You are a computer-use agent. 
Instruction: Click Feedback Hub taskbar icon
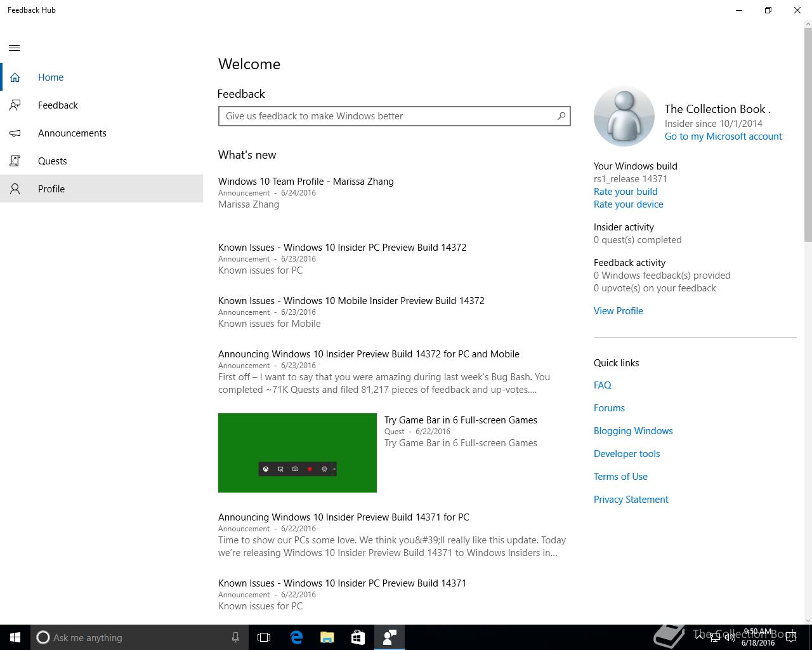click(x=390, y=637)
